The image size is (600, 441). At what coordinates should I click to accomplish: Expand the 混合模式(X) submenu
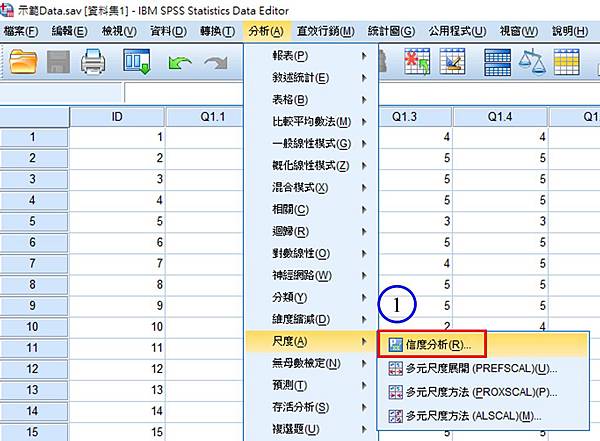[x=311, y=188]
